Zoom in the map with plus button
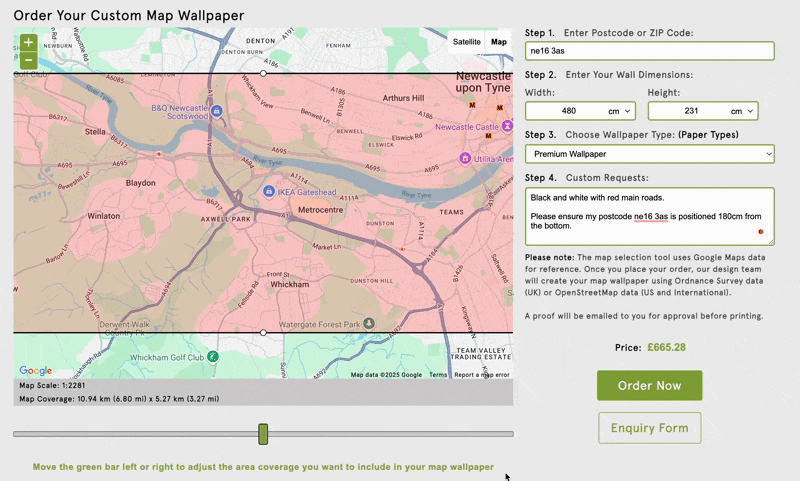Image resolution: width=800 pixels, height=481 pixels. (29, 42)
